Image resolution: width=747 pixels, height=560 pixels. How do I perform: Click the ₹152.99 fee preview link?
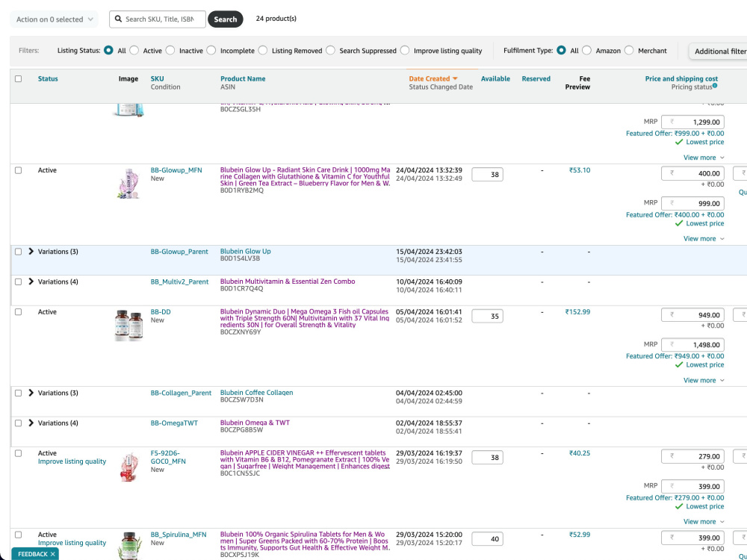pos(577,312)
